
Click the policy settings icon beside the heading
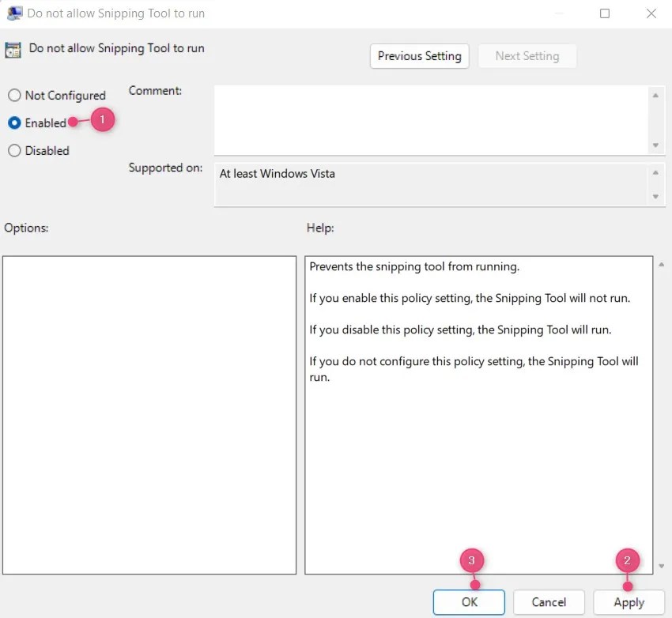coord(13,49)
